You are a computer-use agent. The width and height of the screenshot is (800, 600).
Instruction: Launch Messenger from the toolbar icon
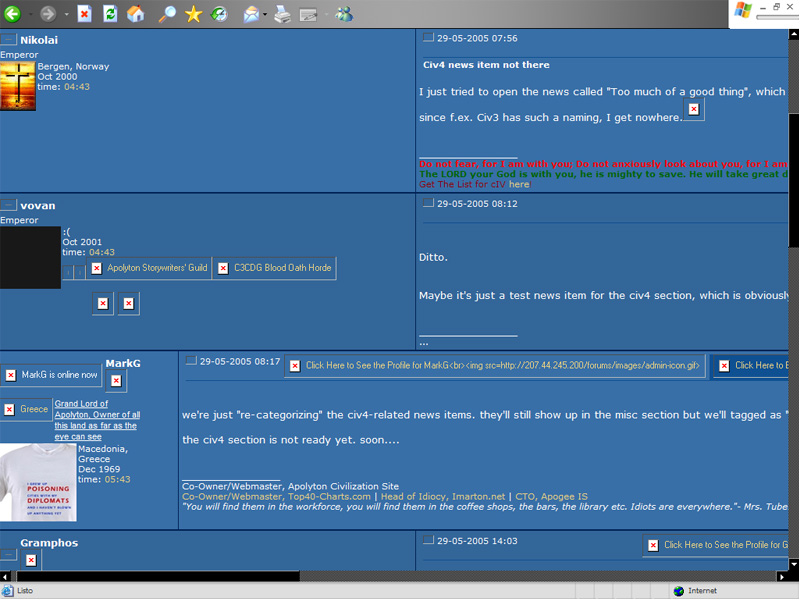344,14
